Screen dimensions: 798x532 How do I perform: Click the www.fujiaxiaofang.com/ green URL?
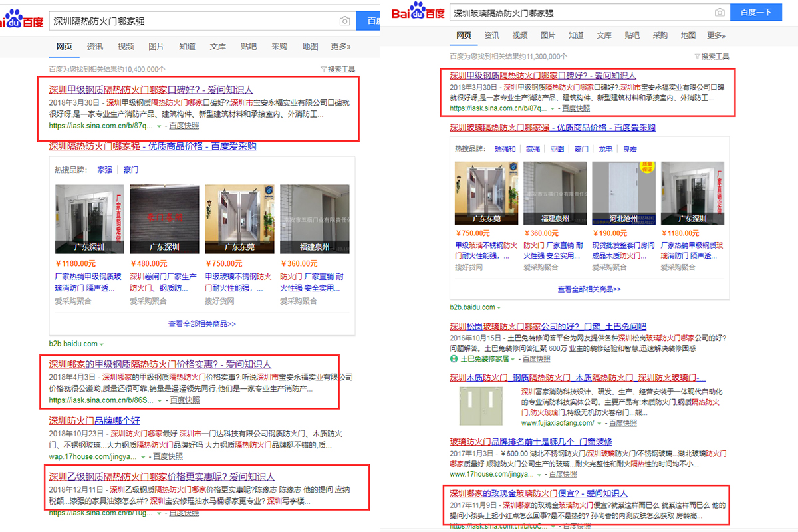(557, 423)
